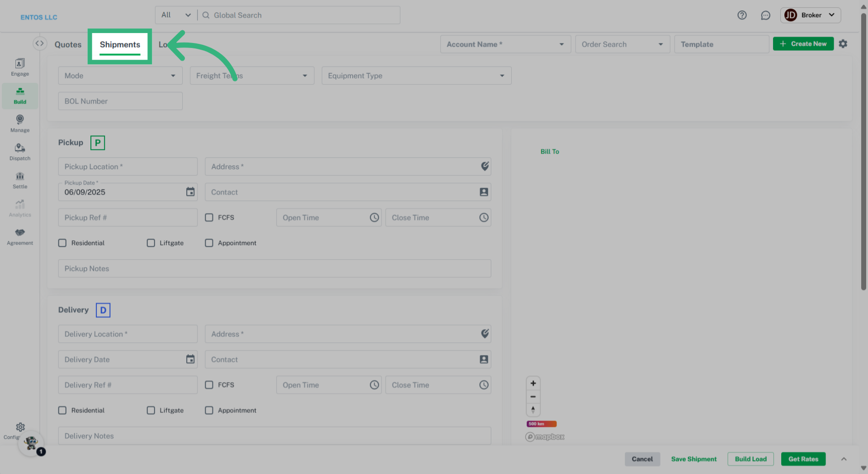
Task: Switch to the Quotes tab
Action: (x=68, y=44)
